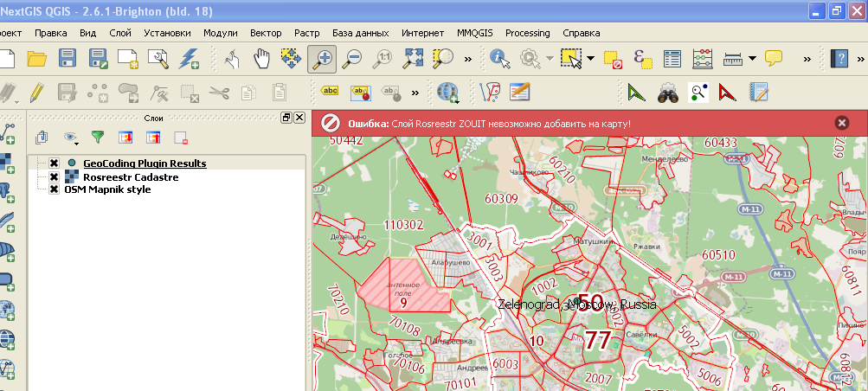Toggle visibility of Rosreestr Cadastre layer
The width and height of the screenshot is (868, 391).
[54, 176]
